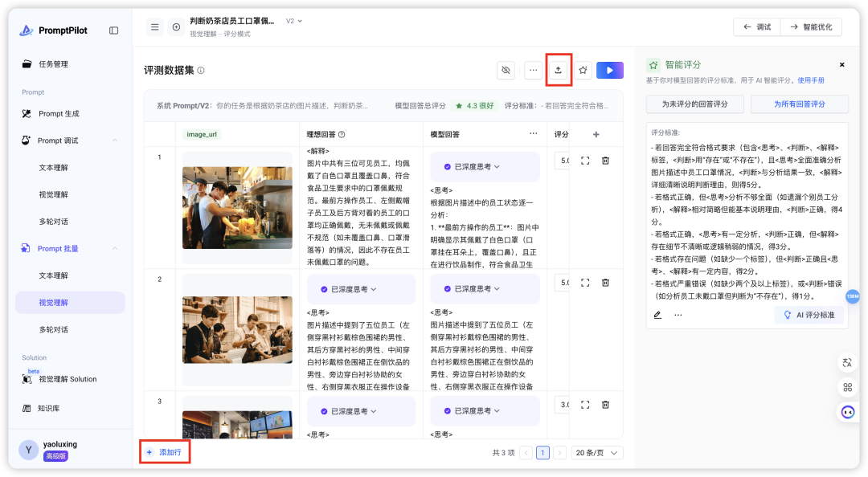This screenshot has width=868, height=477.
Task: Open 模型回答 column more options
Action: tap(533, 133)
